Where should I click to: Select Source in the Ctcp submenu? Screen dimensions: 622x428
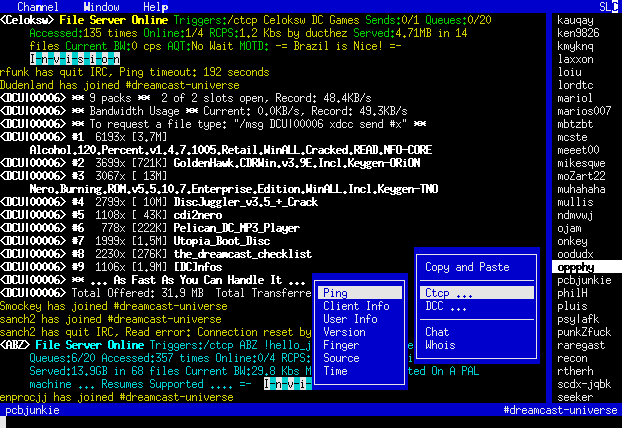click(341, 358)
